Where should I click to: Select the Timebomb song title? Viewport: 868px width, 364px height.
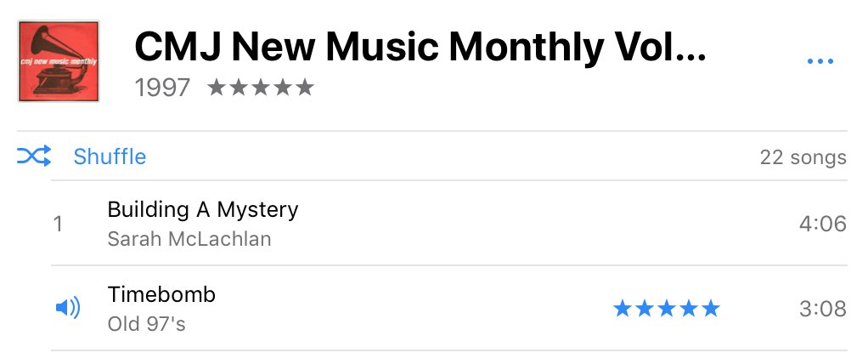coord(161,294)
